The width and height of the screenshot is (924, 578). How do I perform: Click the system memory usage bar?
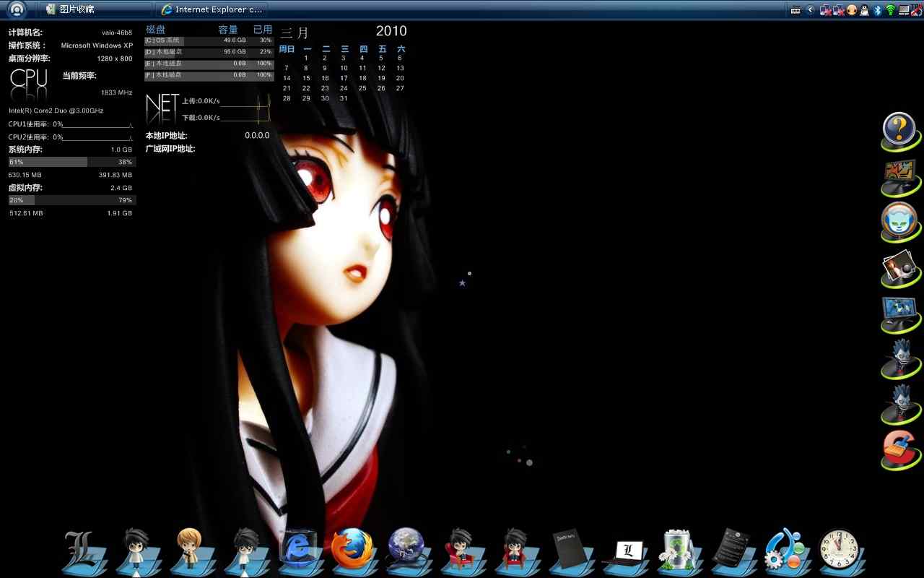tap(72, 162)
